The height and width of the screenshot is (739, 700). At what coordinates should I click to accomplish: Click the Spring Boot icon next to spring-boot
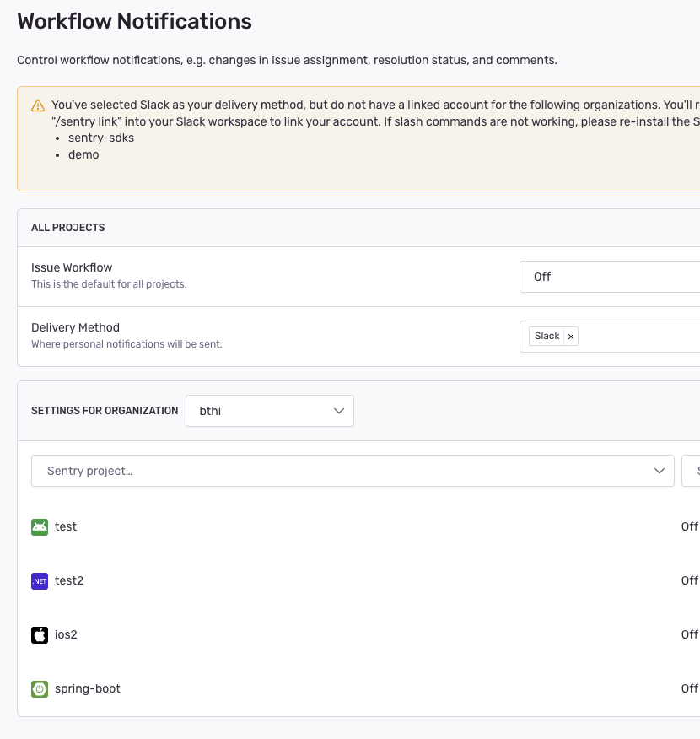pyautogui.click(x=39, y=688)
